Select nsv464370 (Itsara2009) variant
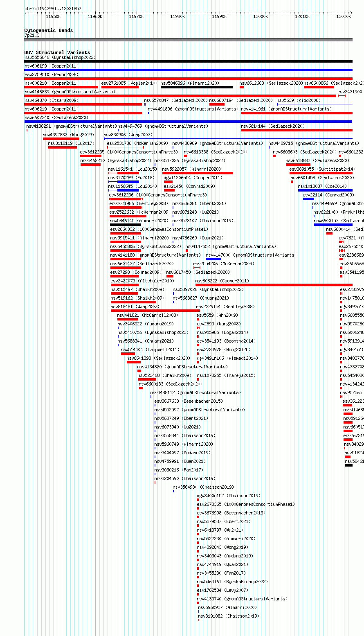Screen dimensions: 364x636 52,101
